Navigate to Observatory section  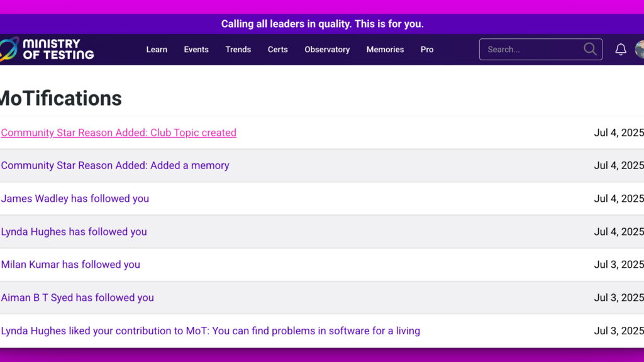click(x=327, y=50)
